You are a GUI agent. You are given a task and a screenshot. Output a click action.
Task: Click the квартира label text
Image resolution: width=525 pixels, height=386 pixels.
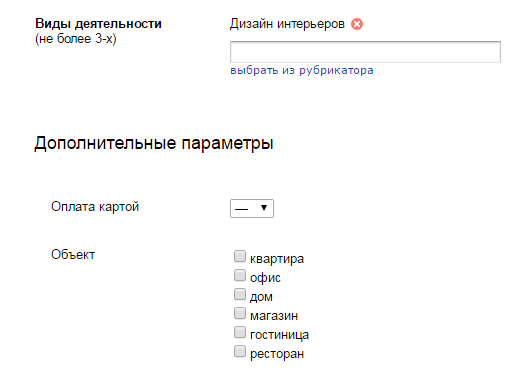point(277,259)
